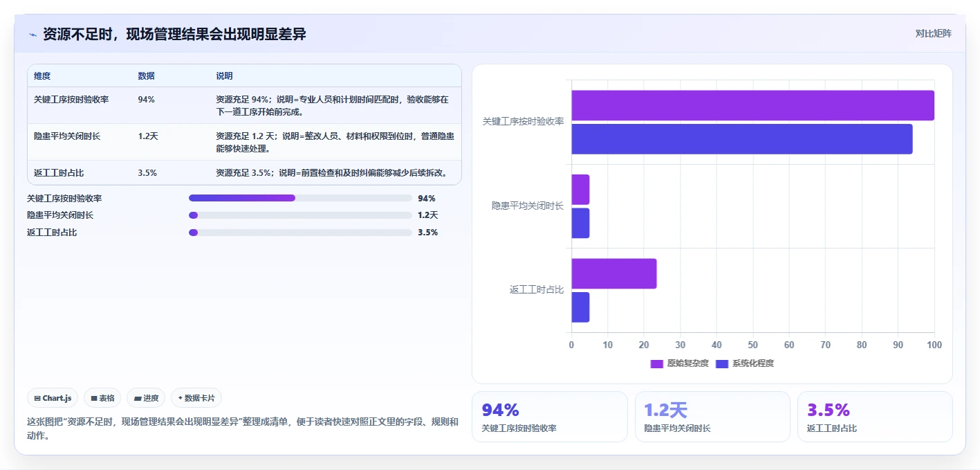Screen dimensions: 980x470
Task: Click the 进度 tag chip
Action: click(146, 398)
